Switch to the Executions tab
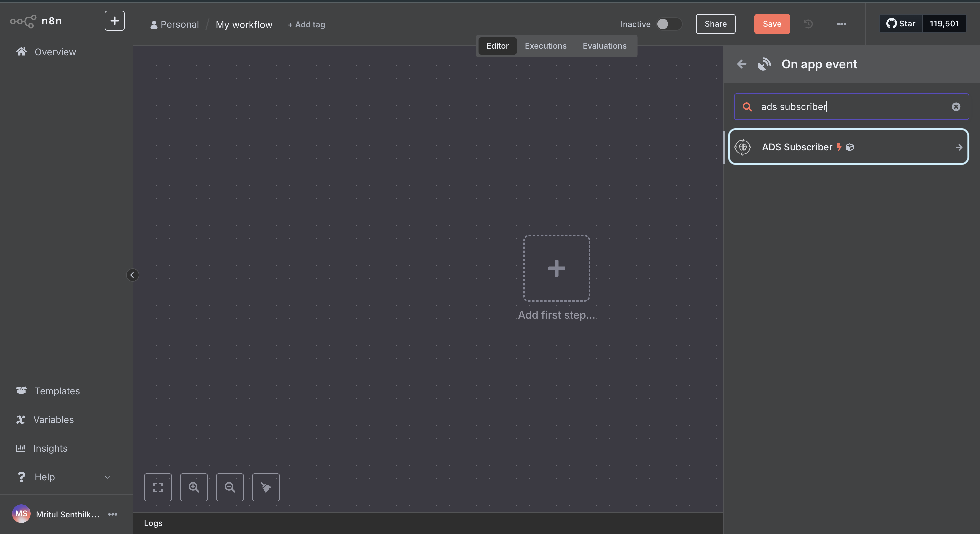The image size is (980, 534). tap(546, 46)
